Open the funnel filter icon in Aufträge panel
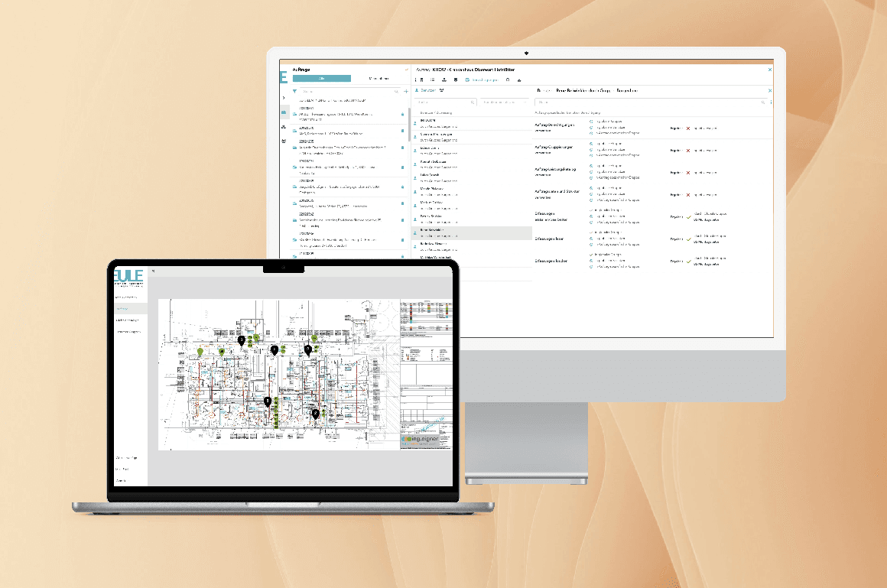 [294, 91]
